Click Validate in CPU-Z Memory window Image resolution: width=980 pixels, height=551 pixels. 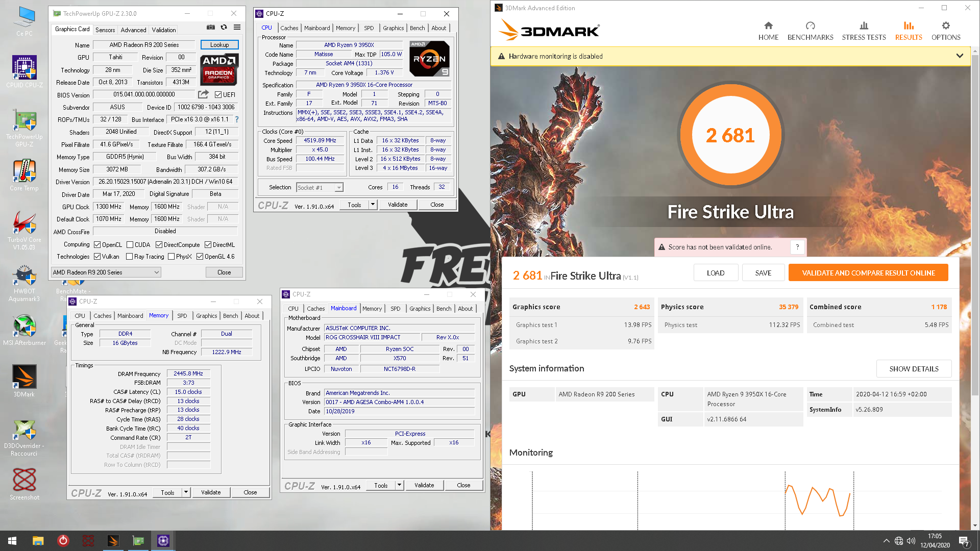point(211,492)
